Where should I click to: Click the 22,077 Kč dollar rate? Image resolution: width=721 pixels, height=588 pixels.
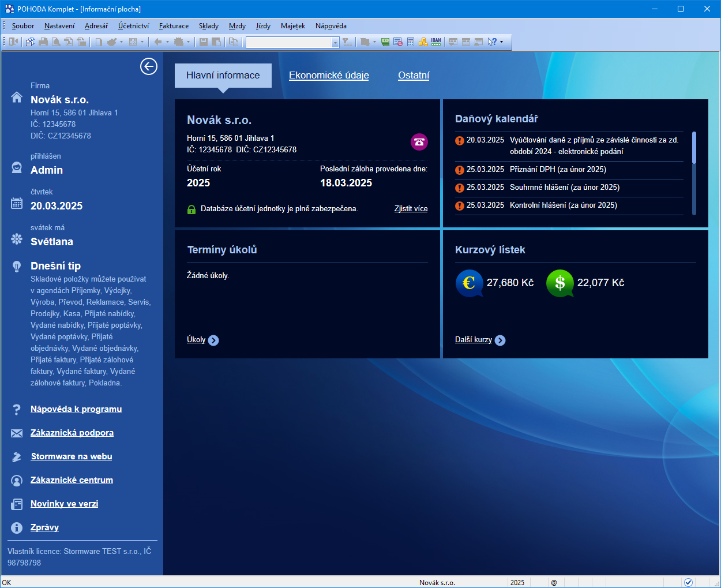pos(601,283)
